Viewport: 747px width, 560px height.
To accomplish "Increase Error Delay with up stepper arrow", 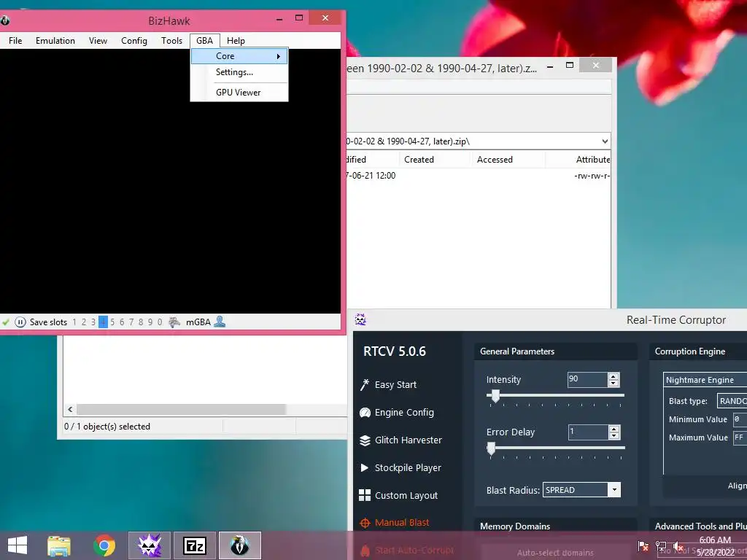I will coord(614,429).
